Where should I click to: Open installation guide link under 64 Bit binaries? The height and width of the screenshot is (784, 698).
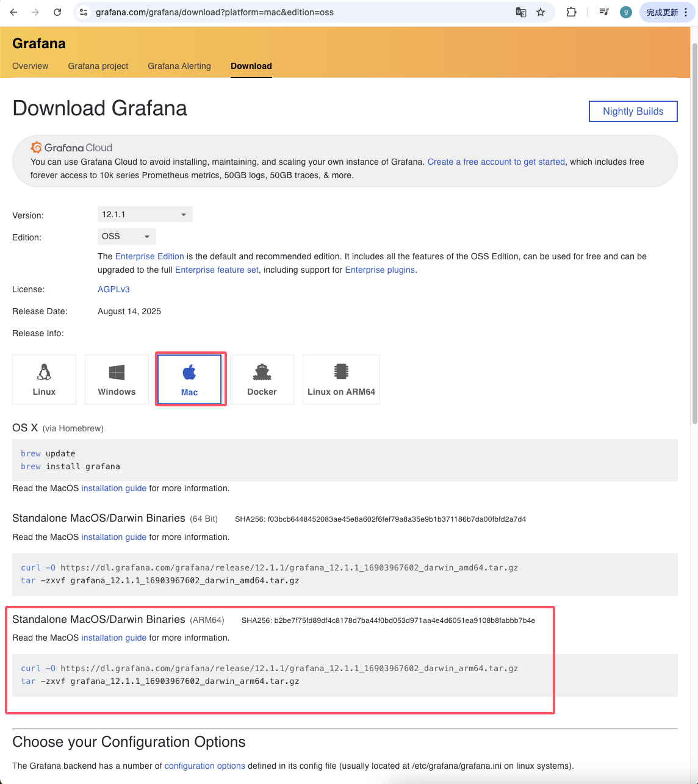(114, 537)
